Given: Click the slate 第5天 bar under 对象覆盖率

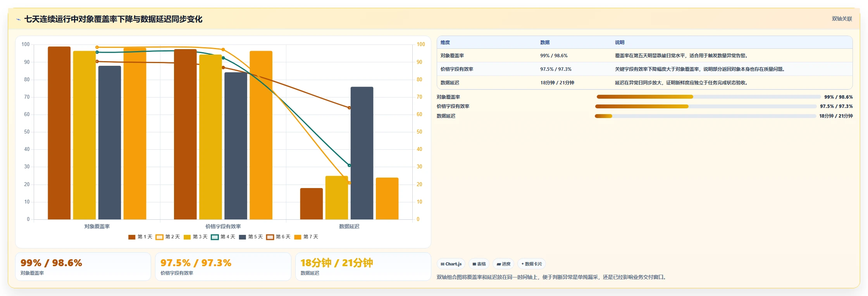Looking at the screenshot, I should 110,143.
